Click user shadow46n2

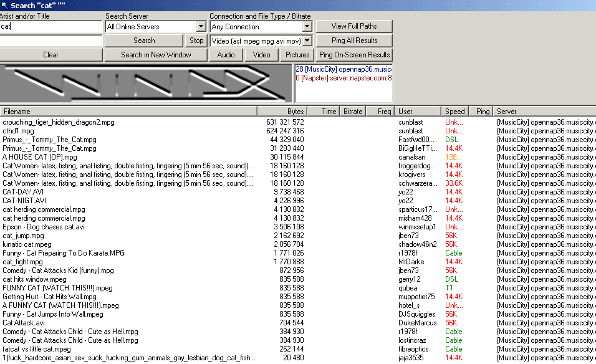[417, 245]
